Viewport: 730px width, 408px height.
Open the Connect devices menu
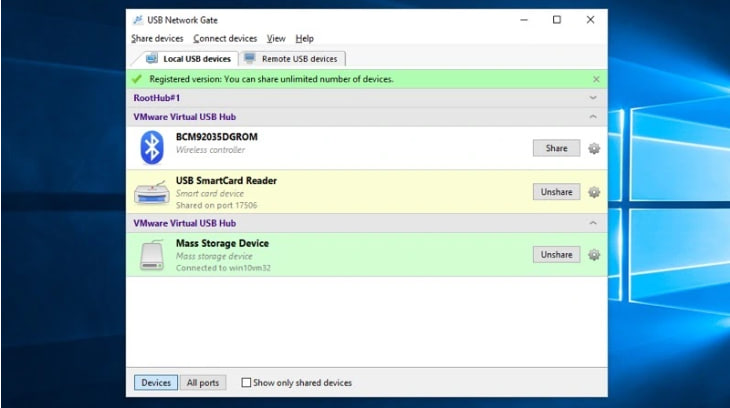[225, 39]
